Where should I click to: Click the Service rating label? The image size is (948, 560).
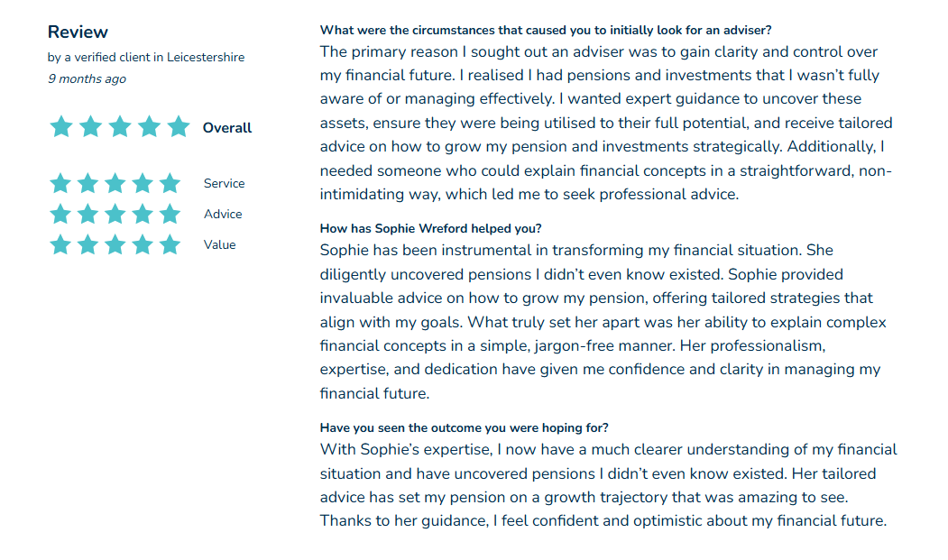click(225, 184)
